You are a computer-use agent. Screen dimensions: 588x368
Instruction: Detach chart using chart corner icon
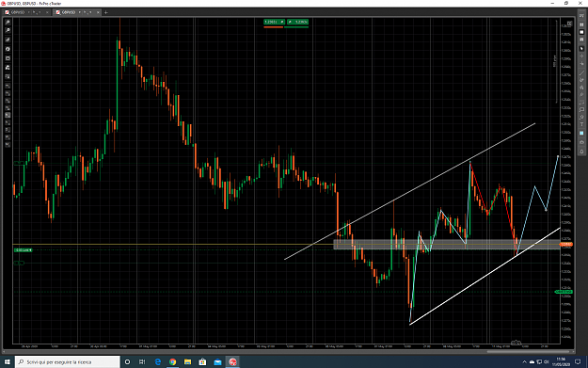point(569,24)
